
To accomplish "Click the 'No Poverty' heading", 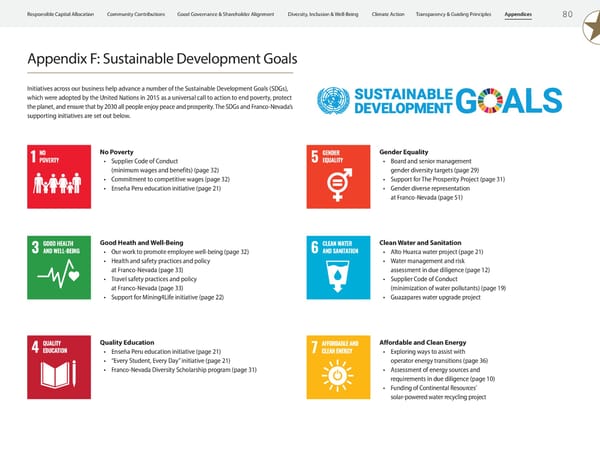I will point(116,152).
